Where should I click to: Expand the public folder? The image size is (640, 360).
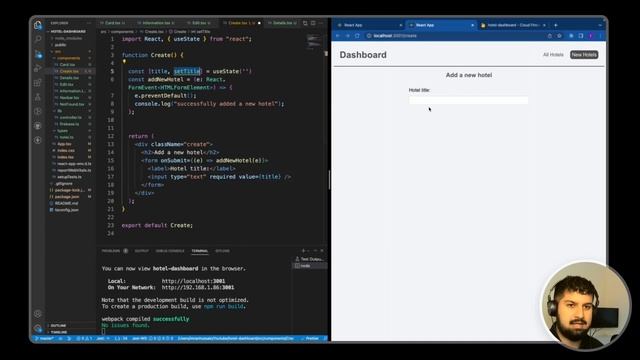pyautogui.click(x=60, y=45)
